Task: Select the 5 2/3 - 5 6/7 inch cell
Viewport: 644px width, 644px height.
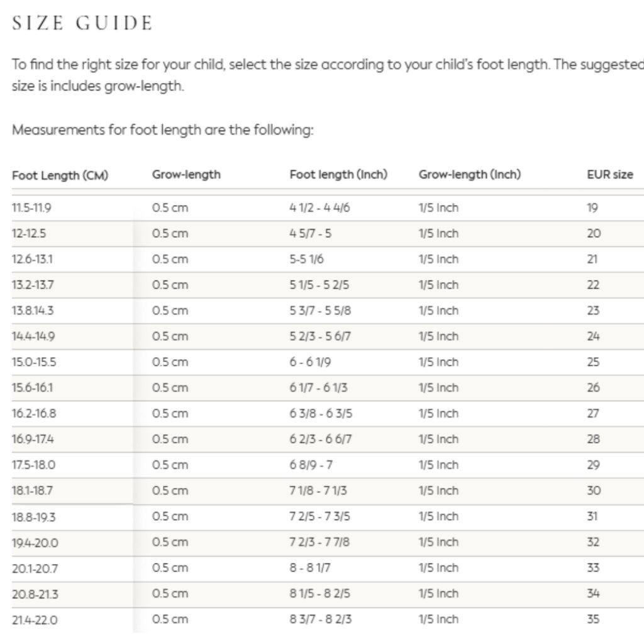Action: pos(320,336)
